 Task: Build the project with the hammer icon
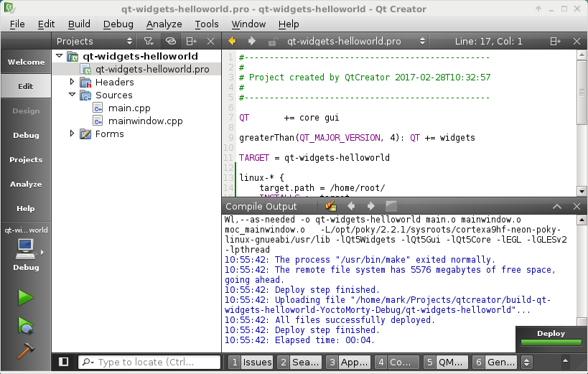point(26,351)
